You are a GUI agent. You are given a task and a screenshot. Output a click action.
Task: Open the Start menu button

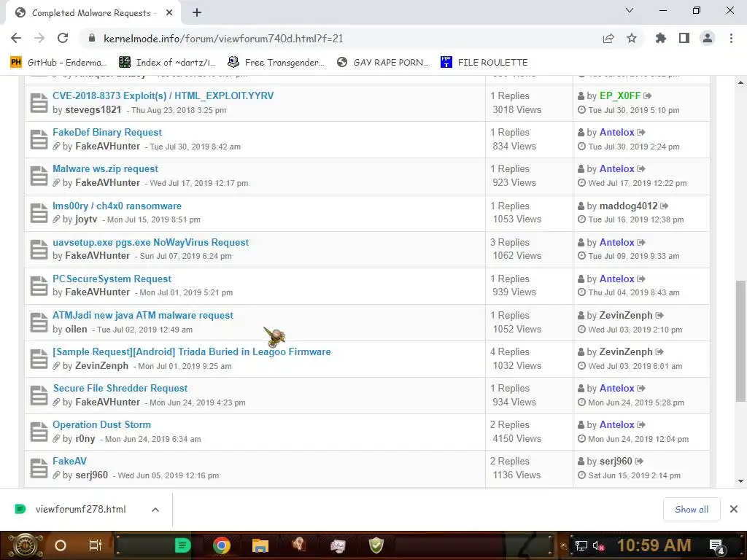(25, 545)
